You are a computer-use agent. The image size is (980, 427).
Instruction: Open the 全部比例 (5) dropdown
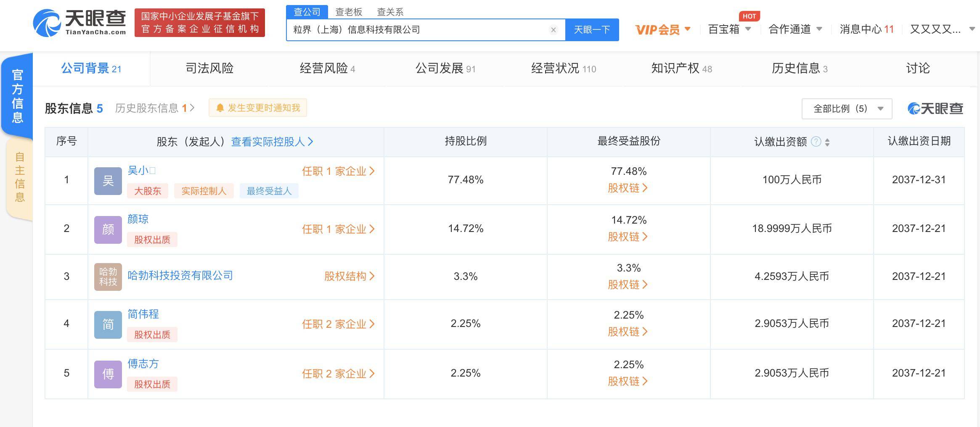click(847, 109)
